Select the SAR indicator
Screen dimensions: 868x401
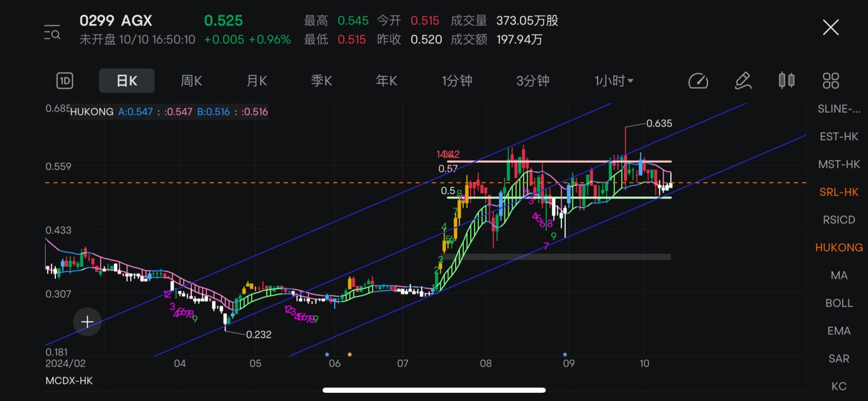point(839,358)
